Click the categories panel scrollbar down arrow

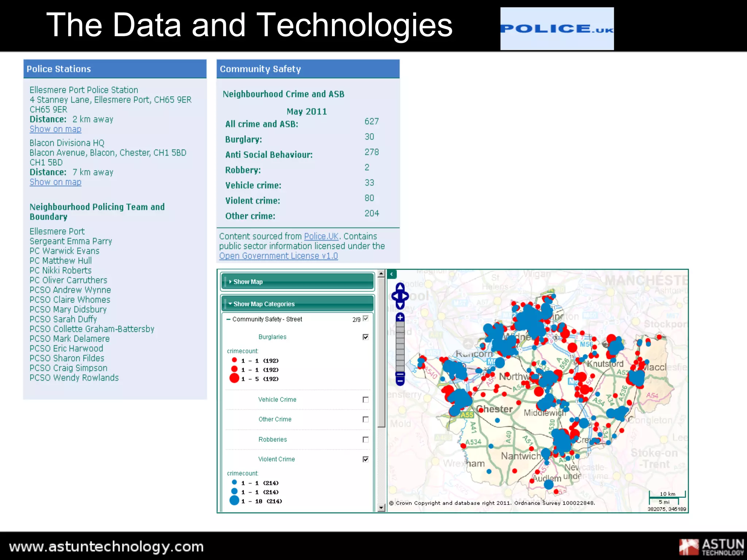(x=381, y=508)
